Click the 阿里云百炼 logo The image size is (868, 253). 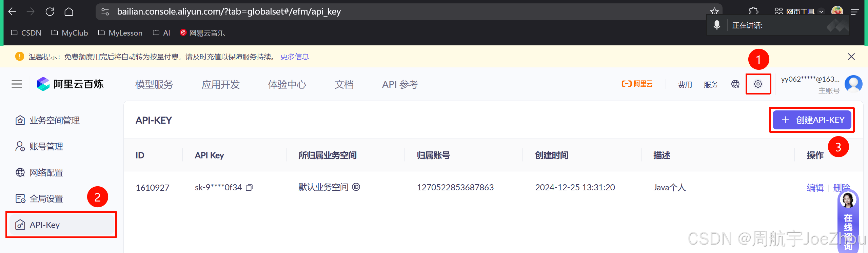tap(70, 84)
